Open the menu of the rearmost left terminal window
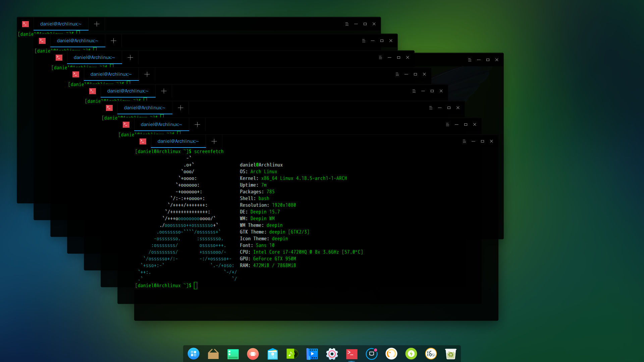Image resolution: width=644 pixels, height=362 pixels. (347, 24)
